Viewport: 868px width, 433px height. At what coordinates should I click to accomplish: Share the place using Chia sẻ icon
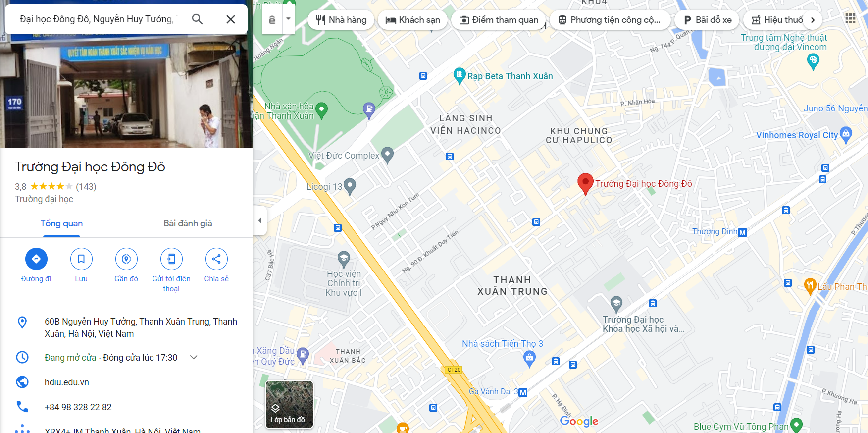(x=216, y=259)
